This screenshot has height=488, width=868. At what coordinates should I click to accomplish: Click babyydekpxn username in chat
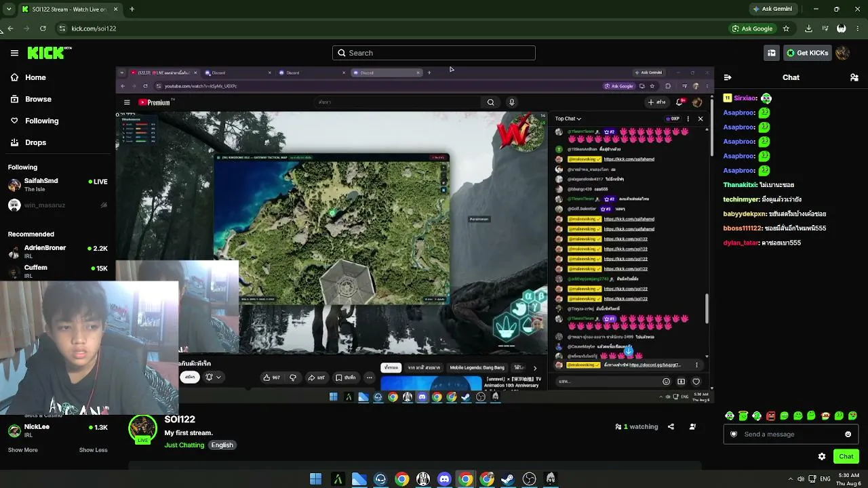745,213
